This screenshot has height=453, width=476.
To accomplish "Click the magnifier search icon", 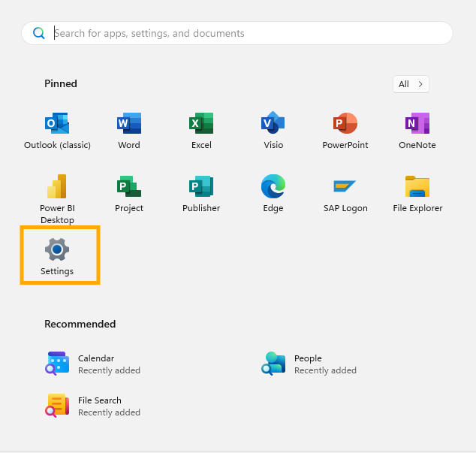I will pyautogui.click(x=39, y=33).
